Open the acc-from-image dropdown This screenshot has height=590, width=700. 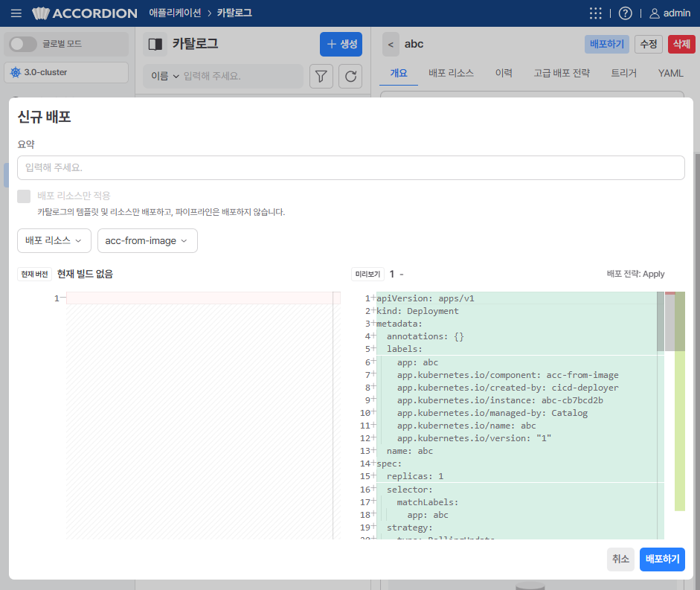click(x=147, y=241)
